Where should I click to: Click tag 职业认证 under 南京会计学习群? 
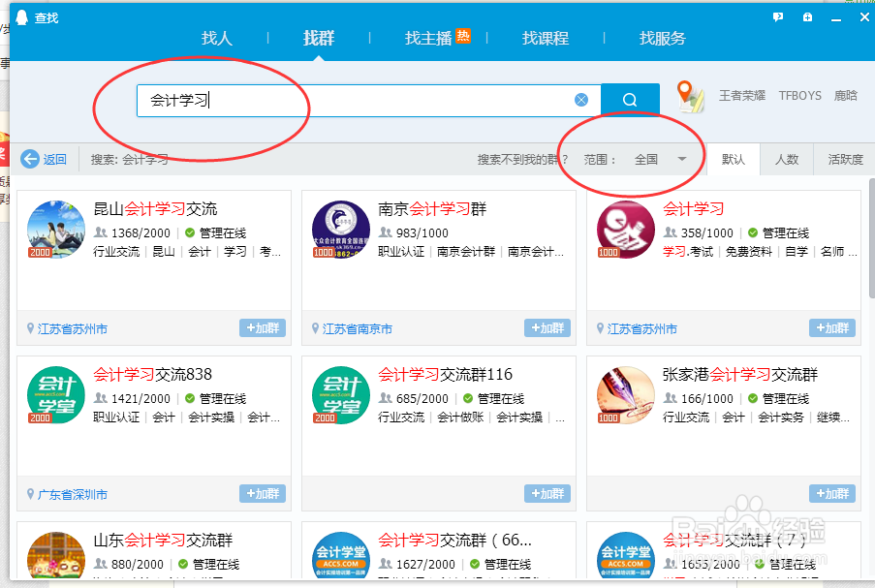[400, 252]
